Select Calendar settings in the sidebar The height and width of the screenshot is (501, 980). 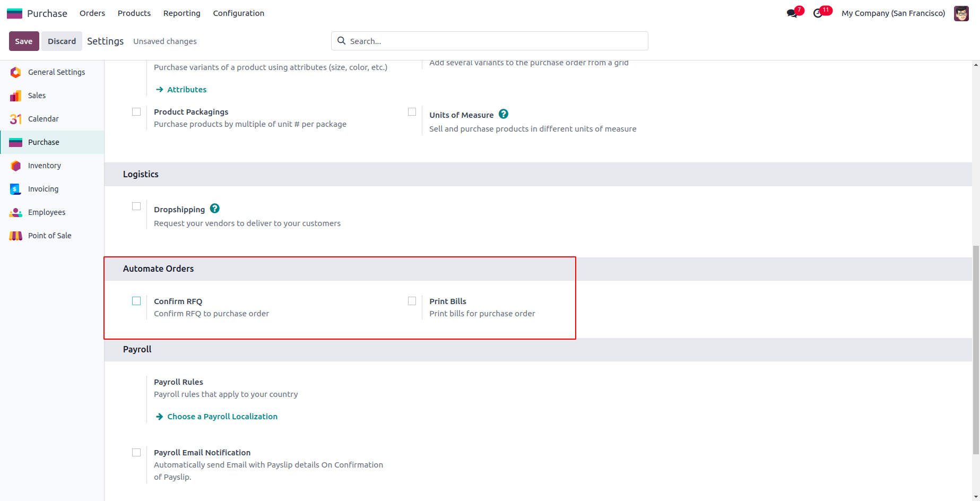coord(43,119)
